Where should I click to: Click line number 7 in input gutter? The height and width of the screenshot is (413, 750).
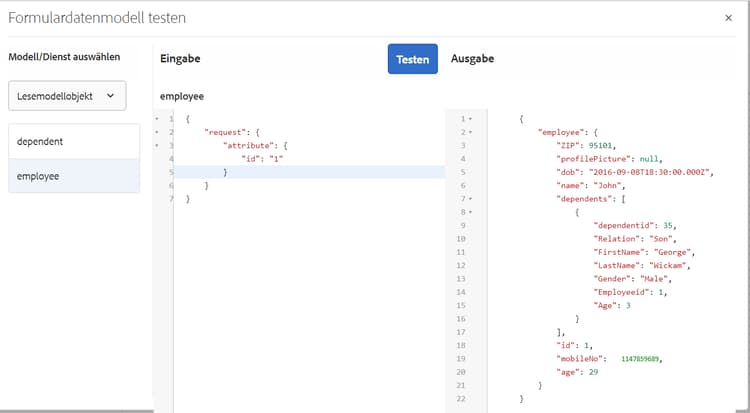coord(172,199)
